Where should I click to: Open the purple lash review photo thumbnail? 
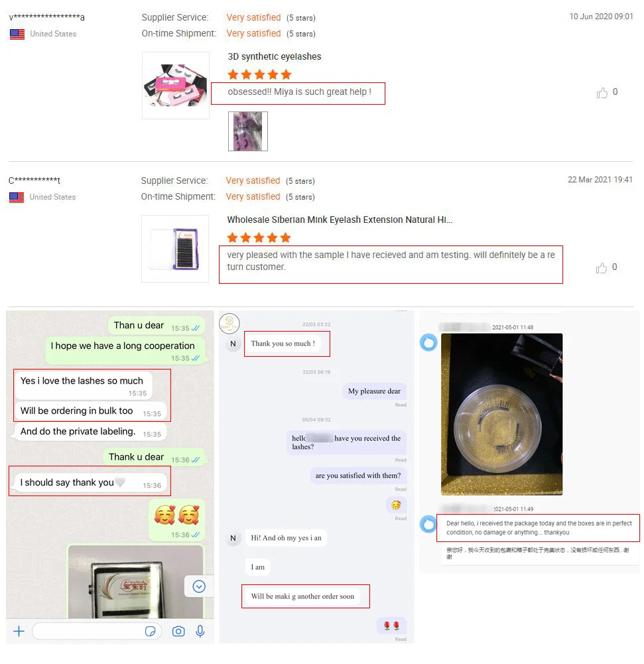(x=247, y=131)
